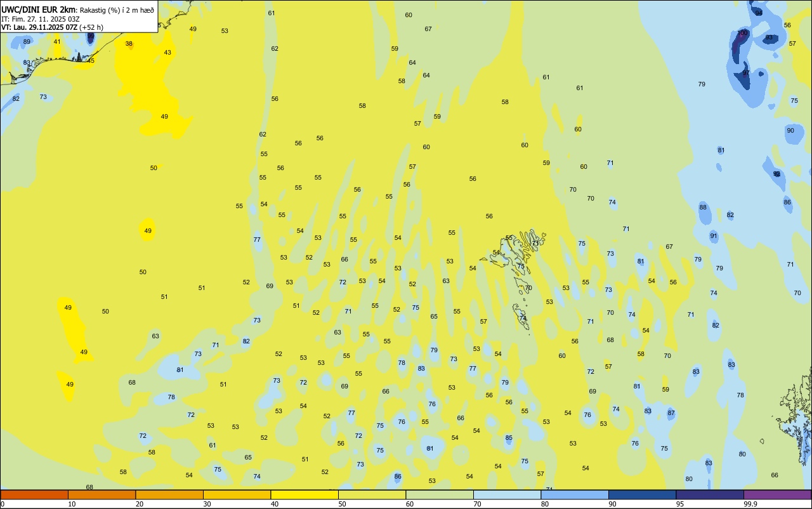Select the 40–50 bright yellow legend swatch

coord(304,494)
